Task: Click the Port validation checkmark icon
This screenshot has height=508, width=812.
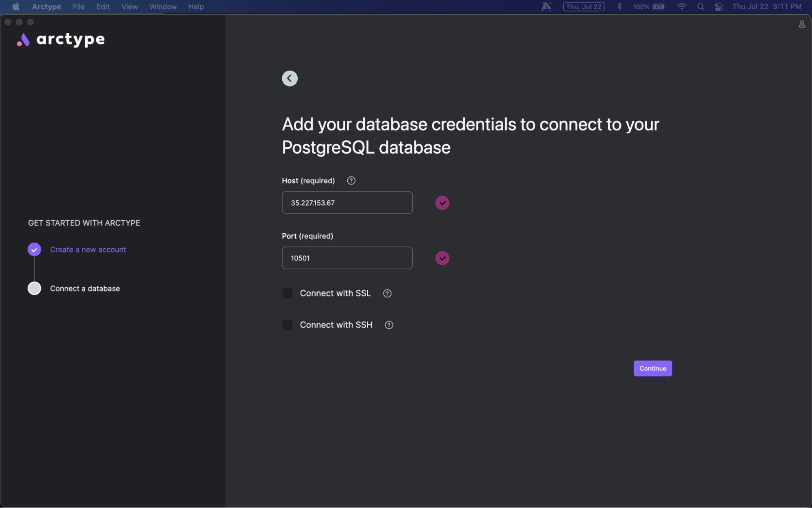Action: click(x=442, y=258)
